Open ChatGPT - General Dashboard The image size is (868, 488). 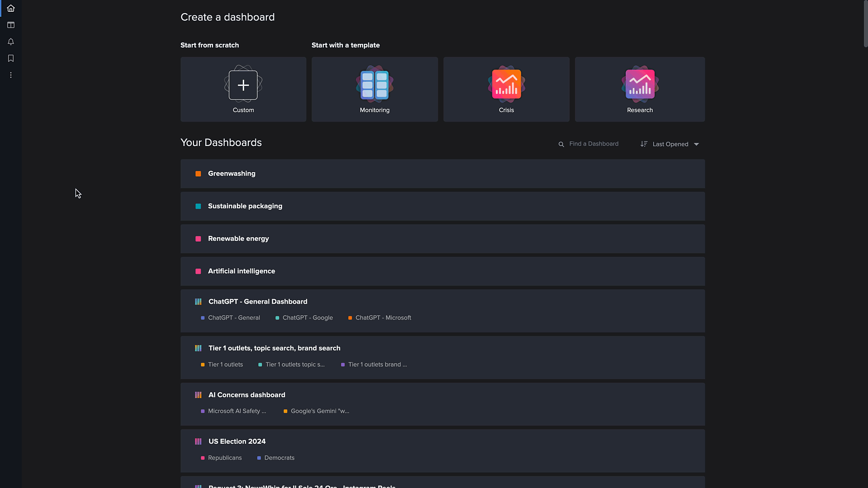258,301
